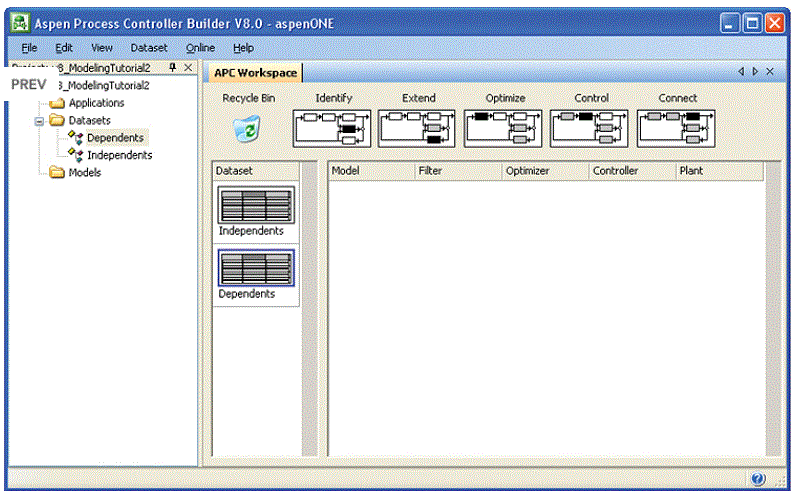This screenshot has width=798, height=500.
Task: Click the Optimizer column header
Action: 546,171
